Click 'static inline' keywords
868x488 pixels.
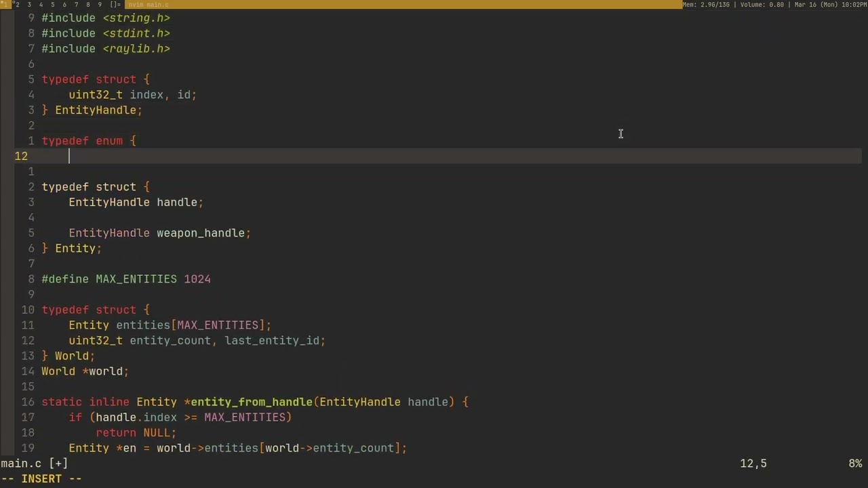pos(85,402)
